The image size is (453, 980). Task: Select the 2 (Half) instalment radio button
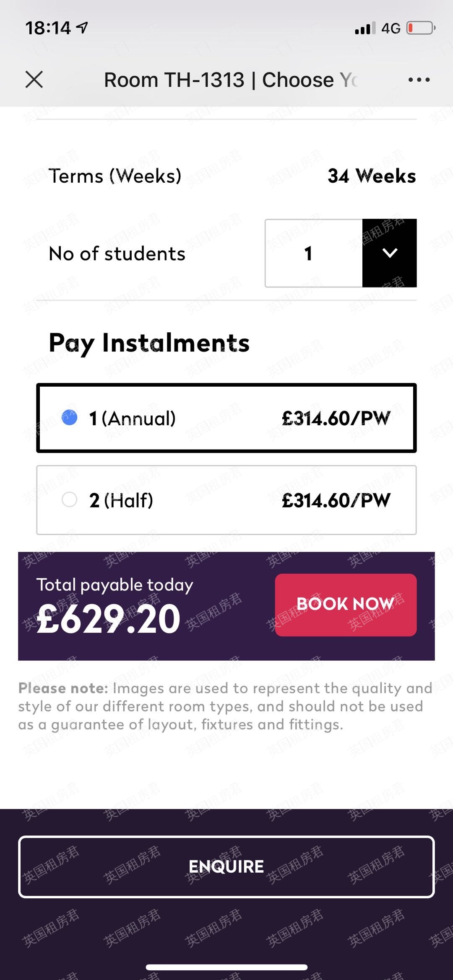(x=70, y=499)
